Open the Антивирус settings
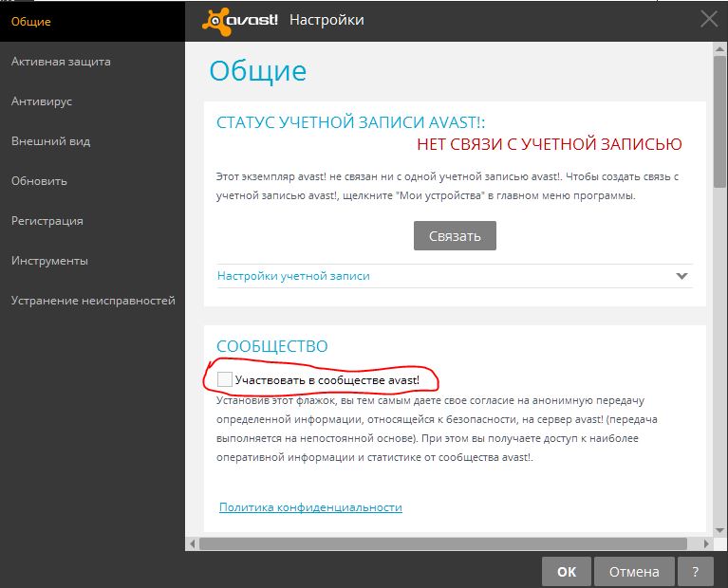728x588 pixels. 42,101
